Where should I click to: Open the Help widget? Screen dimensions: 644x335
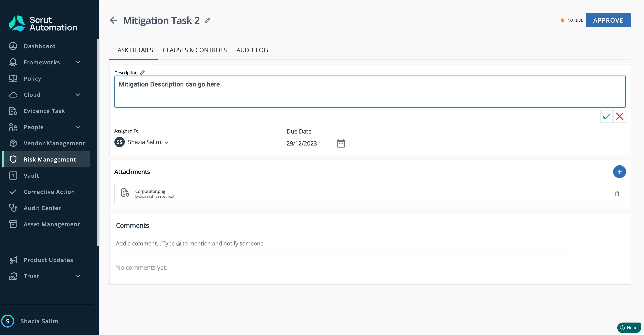point(629,328)
